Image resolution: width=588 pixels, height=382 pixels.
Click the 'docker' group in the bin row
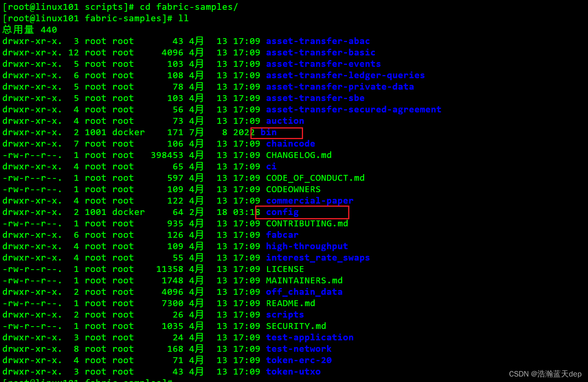[128, 132]
